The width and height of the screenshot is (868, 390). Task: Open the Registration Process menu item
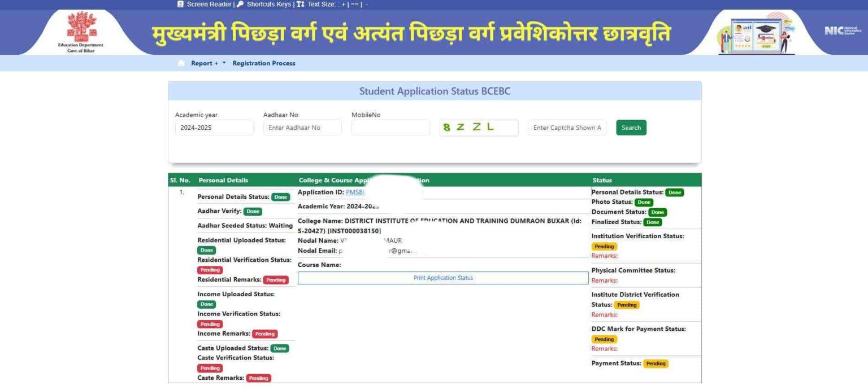click(264, 63)
